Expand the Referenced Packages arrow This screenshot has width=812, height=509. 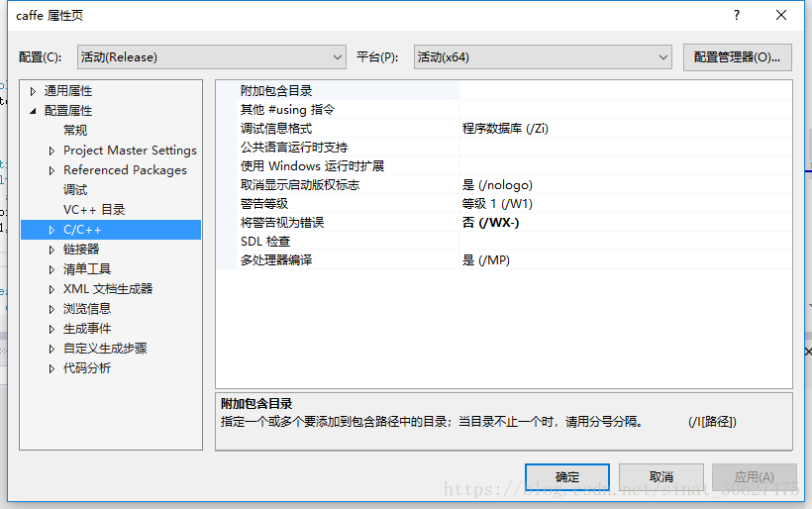[x=52, y=170]
